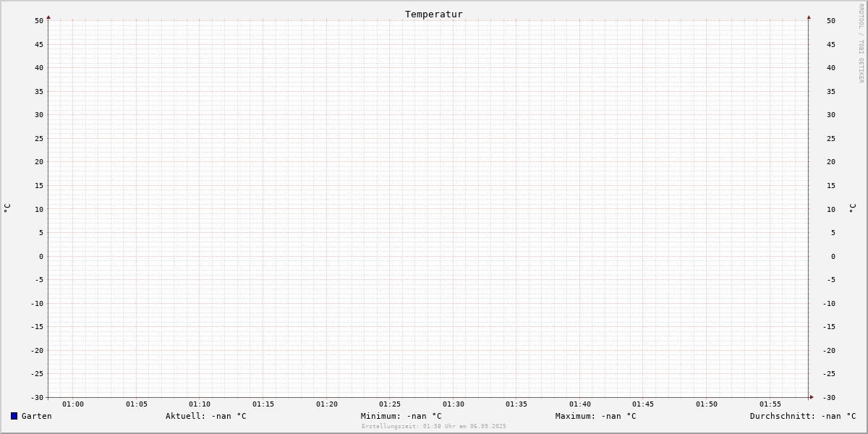Click the Garten legend label

coord(37,416)
